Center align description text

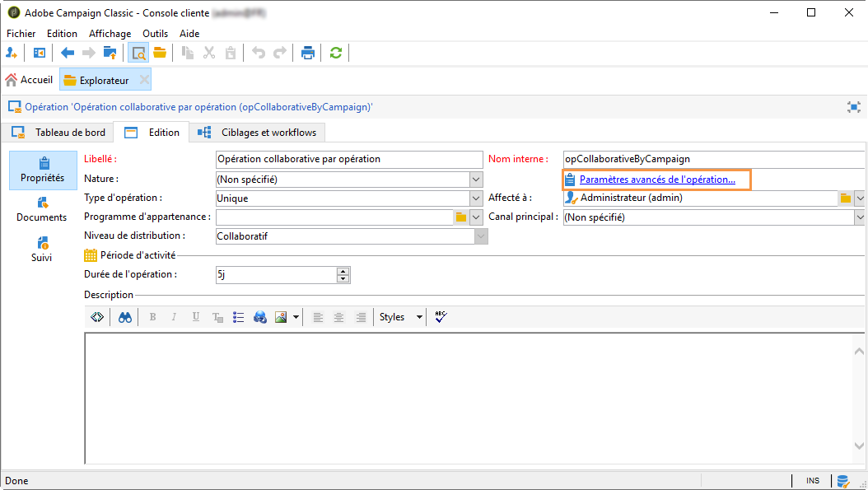(338, 317)
